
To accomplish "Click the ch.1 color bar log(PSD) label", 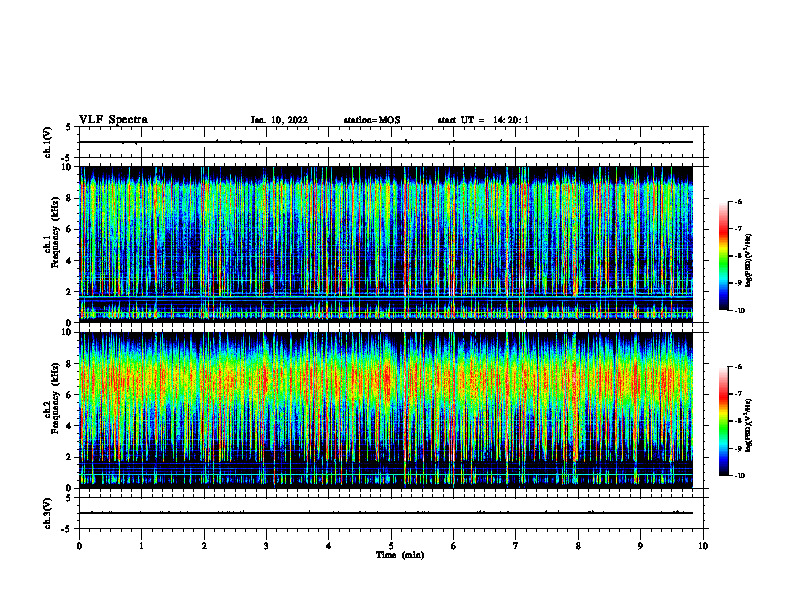I will pos(749,261).
